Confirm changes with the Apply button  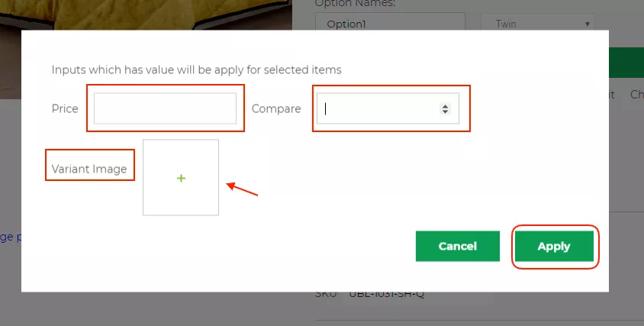click(554, 246)
